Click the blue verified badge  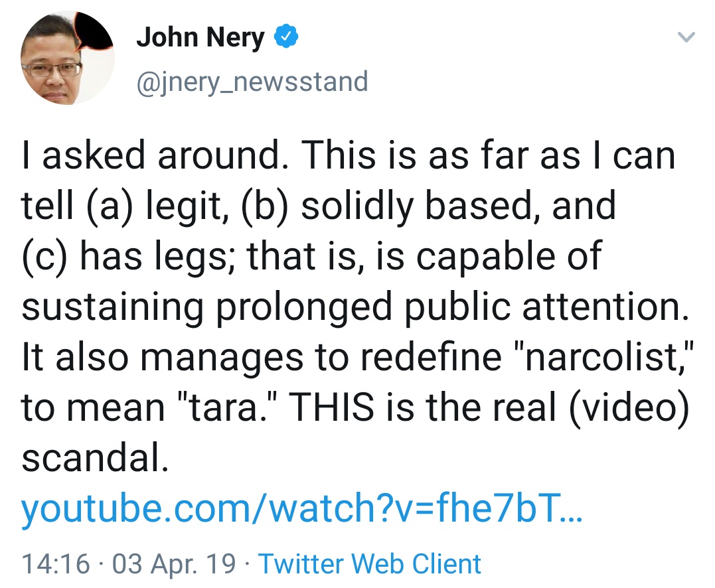point(285,38)
